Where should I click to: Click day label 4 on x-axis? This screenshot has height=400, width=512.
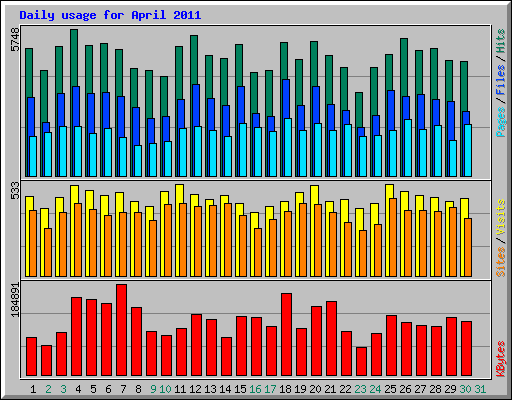click(78, 389)
